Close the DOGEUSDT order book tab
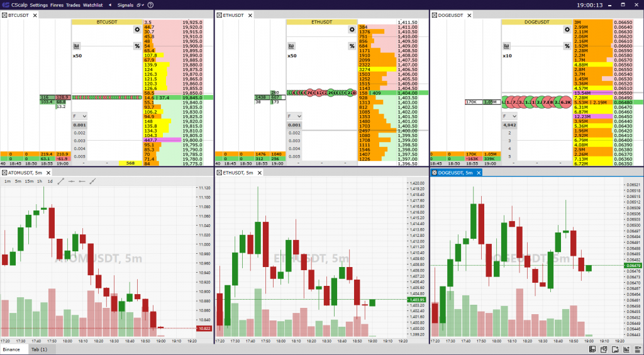The height and width of the screenshot is (355, 644). click(x=469, y=15)
